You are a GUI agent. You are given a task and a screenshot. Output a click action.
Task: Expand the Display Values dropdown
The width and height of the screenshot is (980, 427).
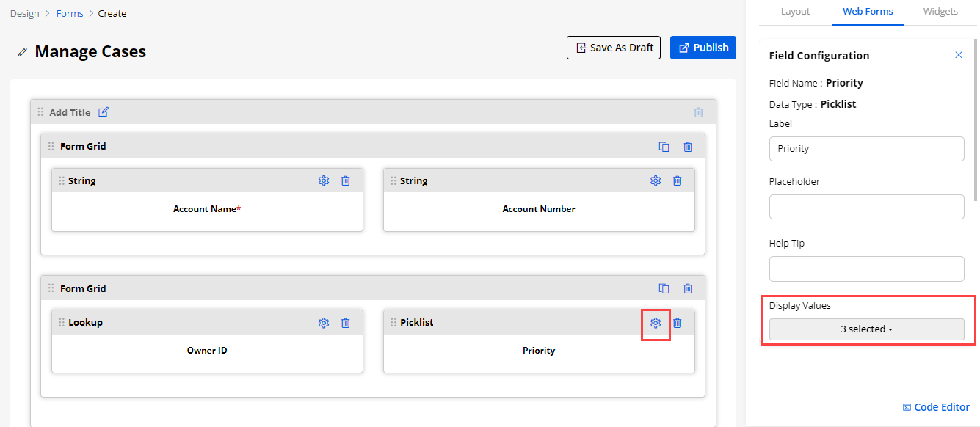(x=866, y=329)
